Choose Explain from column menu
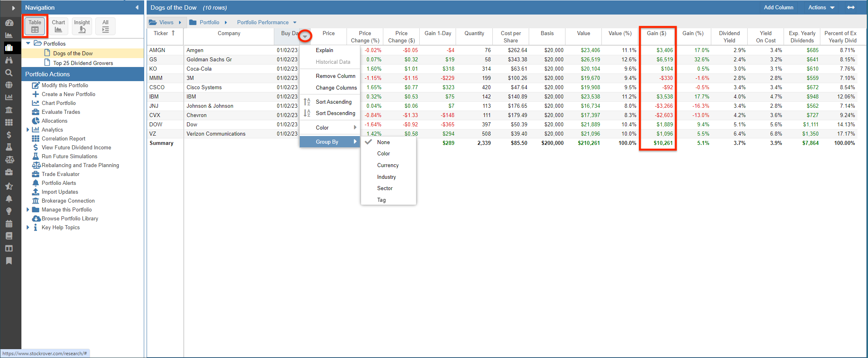 click(x=324, y=50)
